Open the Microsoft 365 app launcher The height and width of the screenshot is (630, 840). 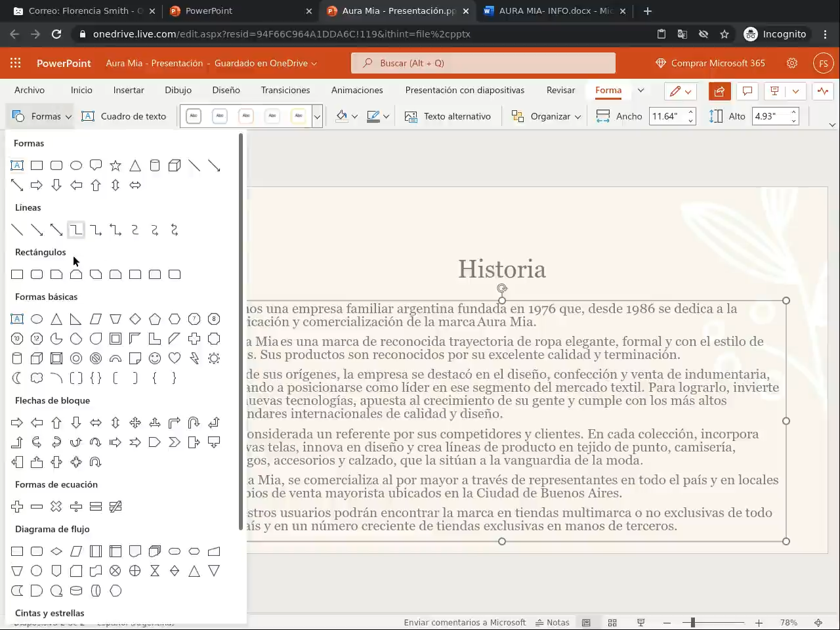pos(16,63)
